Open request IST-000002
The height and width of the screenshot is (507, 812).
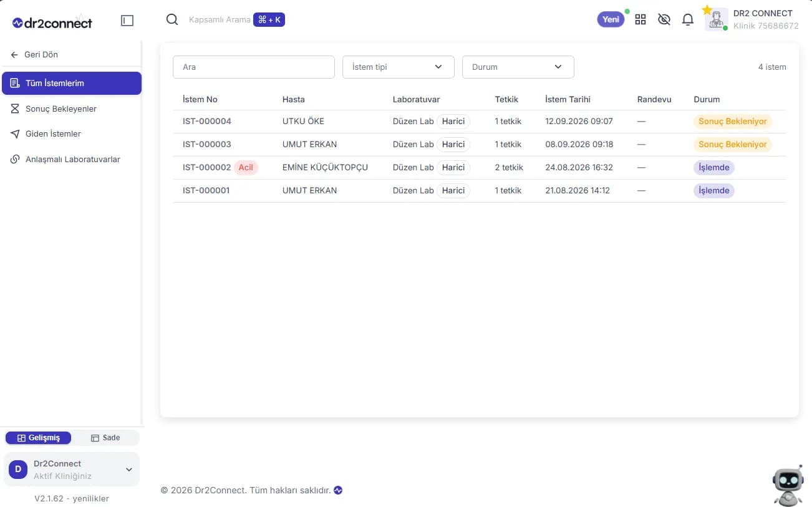coord(207,167)
